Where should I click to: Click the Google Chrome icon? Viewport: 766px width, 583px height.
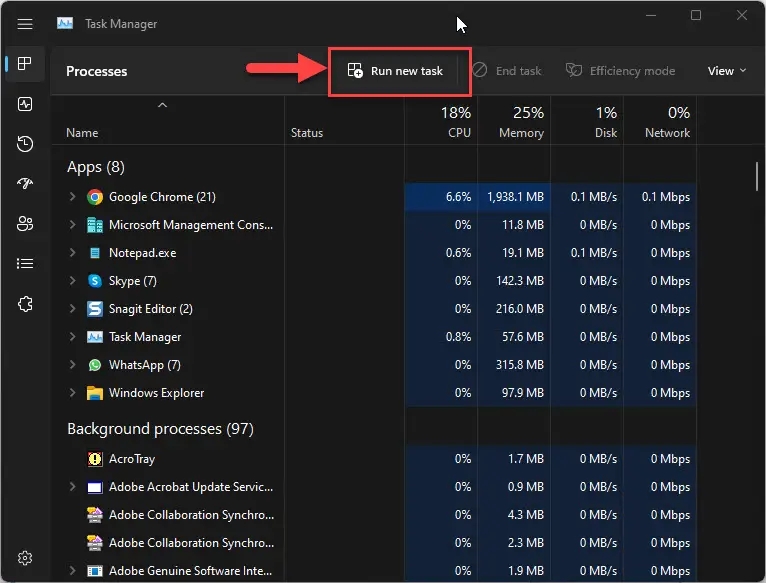point(95,197)
